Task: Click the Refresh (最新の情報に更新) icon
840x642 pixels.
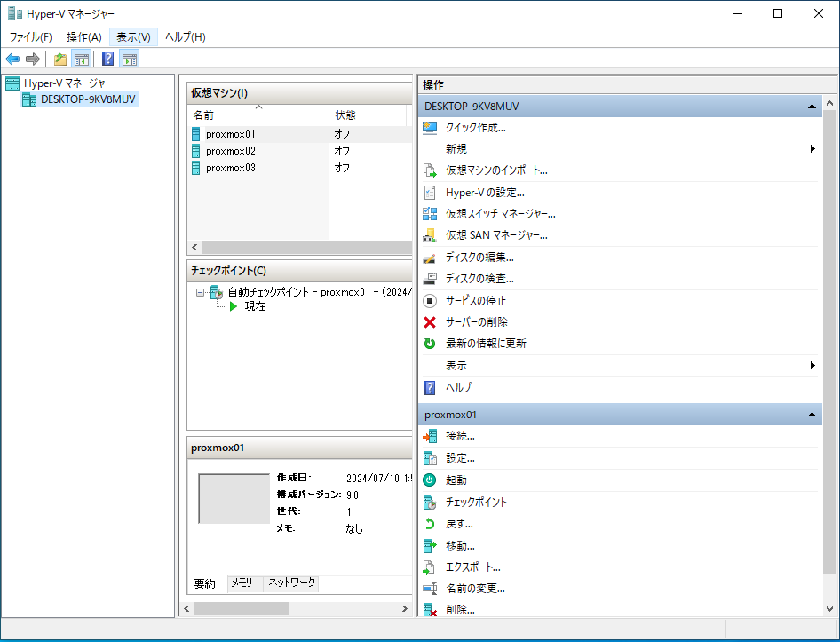Action: [430, 344]
